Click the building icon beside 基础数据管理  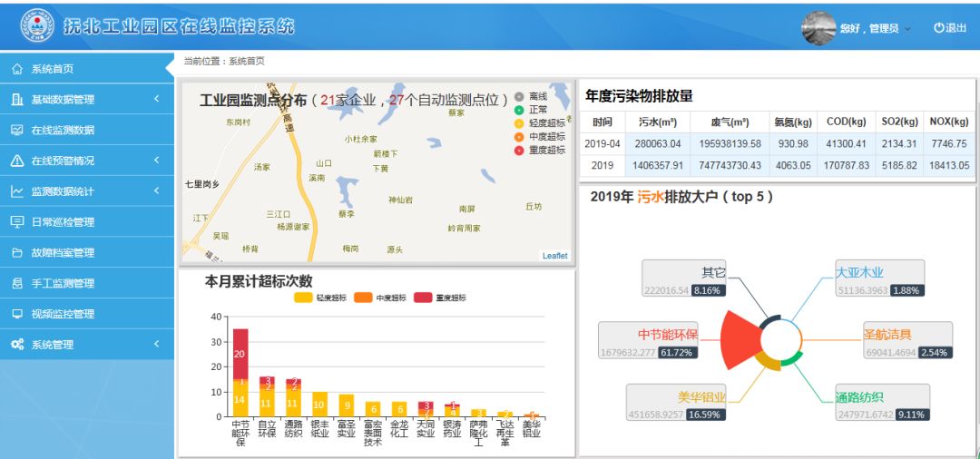pyautogui.click(x=17, y=100)
